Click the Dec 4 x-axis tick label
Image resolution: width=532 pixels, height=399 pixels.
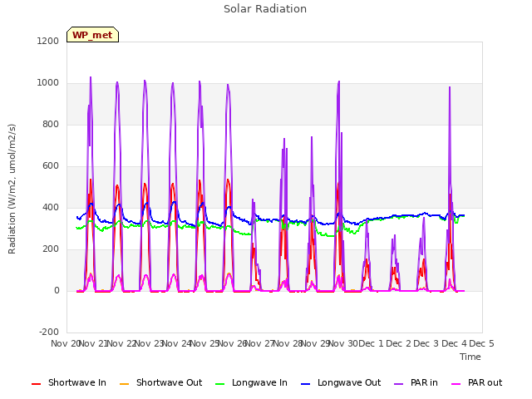[x=454, y=343]
